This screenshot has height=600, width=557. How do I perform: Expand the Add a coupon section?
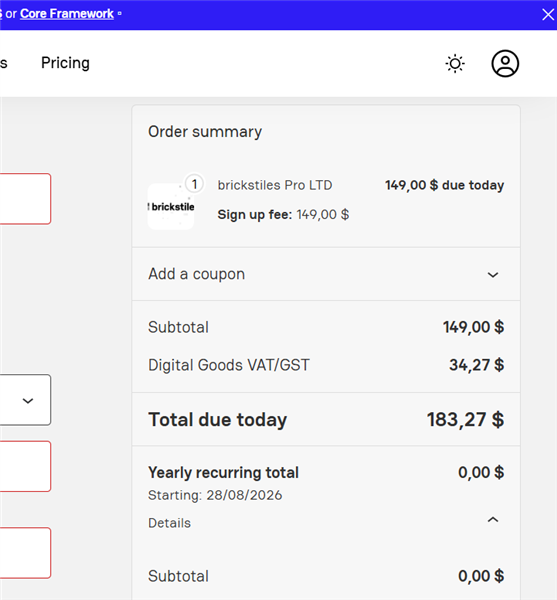[326, 274]
